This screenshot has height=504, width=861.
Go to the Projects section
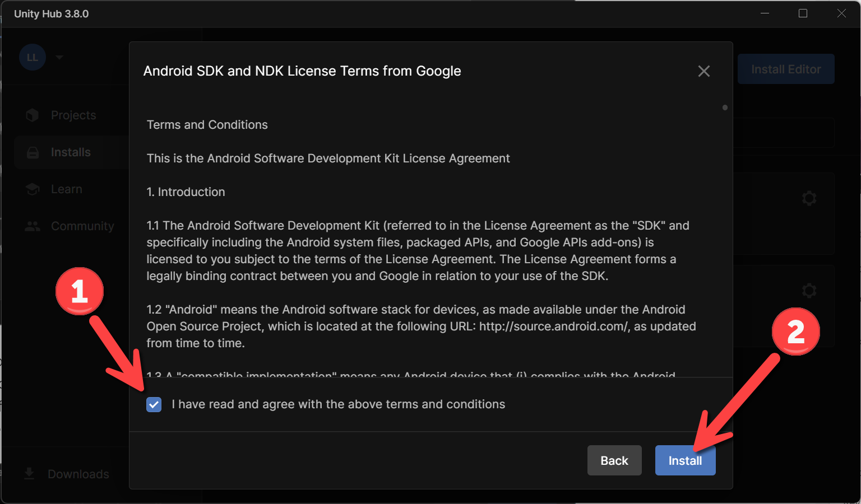73,115
